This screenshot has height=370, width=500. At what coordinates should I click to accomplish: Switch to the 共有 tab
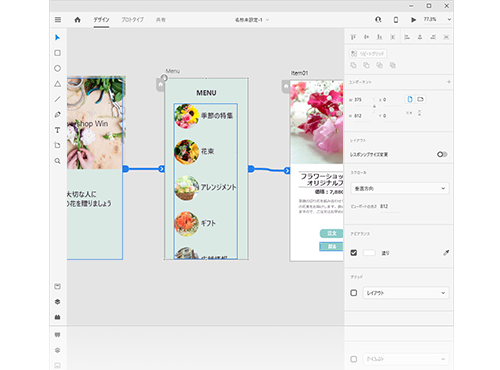(161, 20)
